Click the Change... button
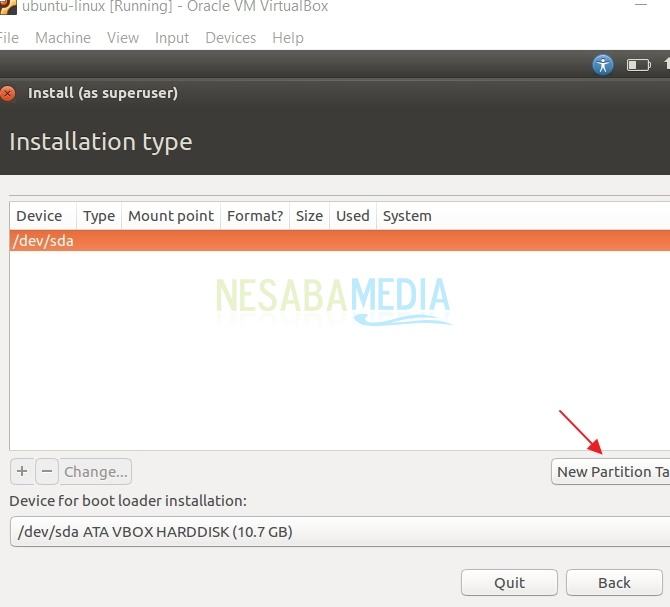 (96, 472)
